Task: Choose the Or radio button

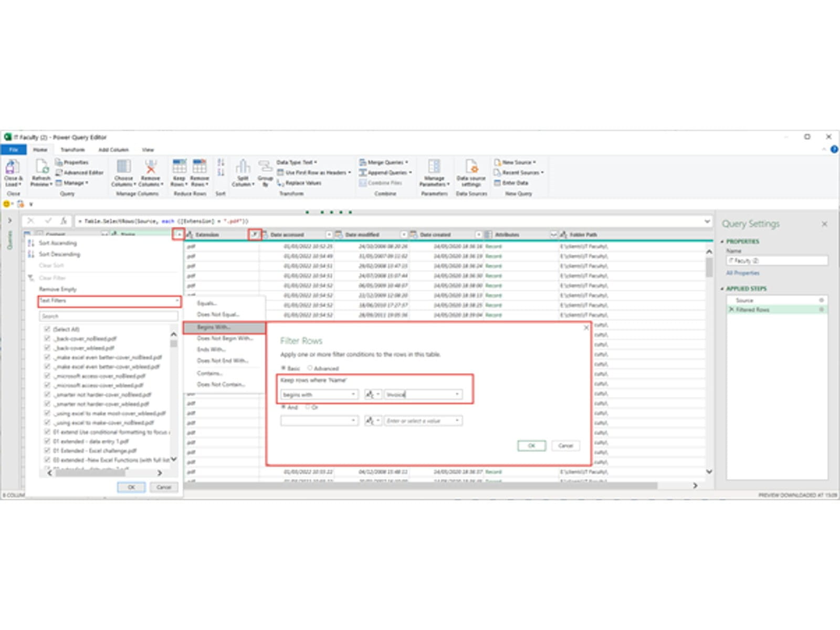Action: [308, 407]
